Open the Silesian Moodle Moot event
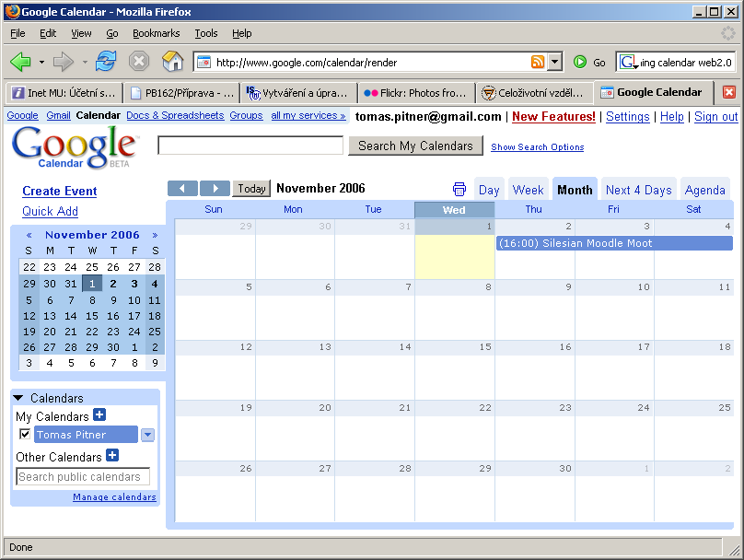Screen dimensions: 744x560 (x=614, y=243)
